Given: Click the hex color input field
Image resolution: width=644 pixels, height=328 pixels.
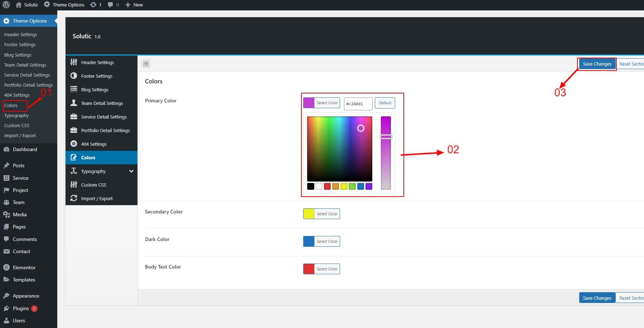Looking at the screenshot, I should click(358, 104).
